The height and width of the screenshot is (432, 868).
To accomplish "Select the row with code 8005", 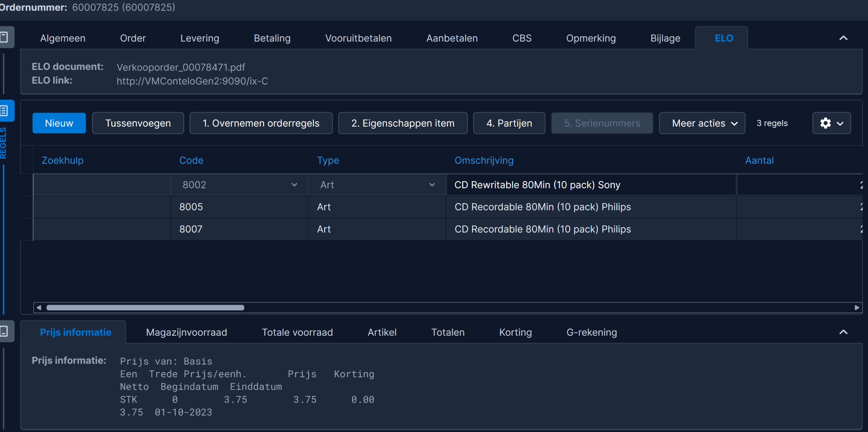I will coord(448,207).
